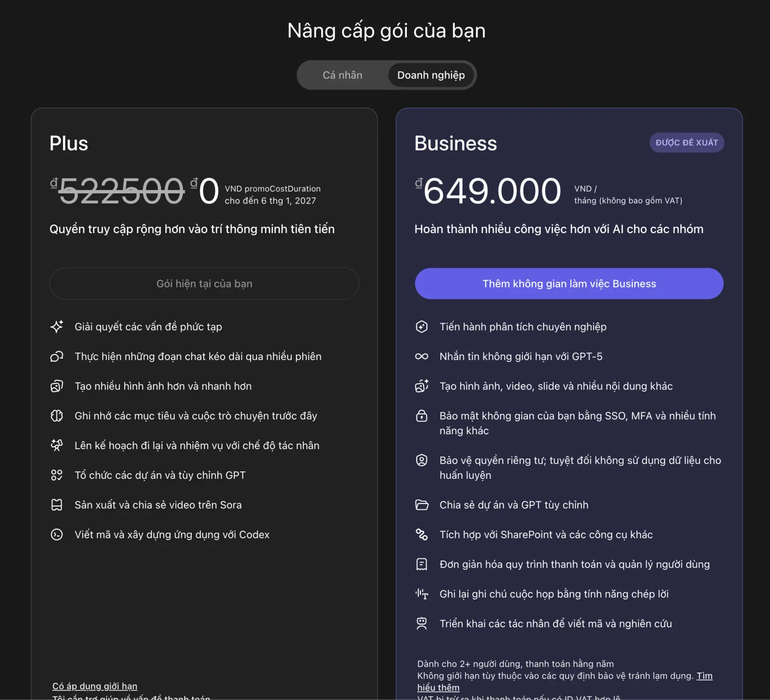Click the agent mode icon in Plus
Image resolution: width=770 pixels, height=700 pixels.
click(57, 445)
